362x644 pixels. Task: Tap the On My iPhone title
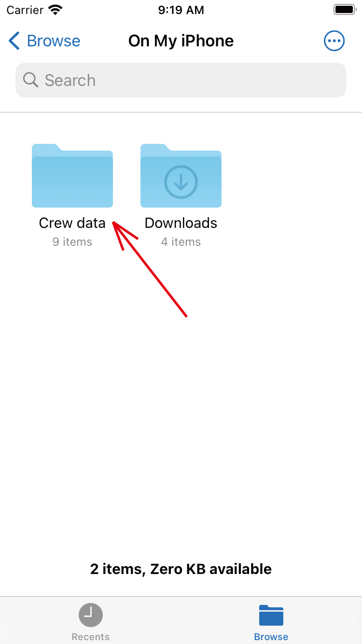click(181, 41)
